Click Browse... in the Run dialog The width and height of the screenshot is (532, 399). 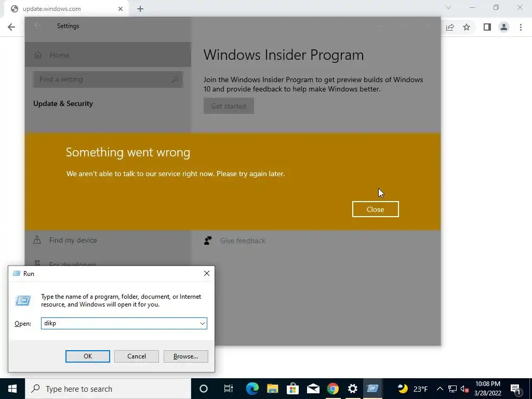pyautogui.click(x=185, y=356)
